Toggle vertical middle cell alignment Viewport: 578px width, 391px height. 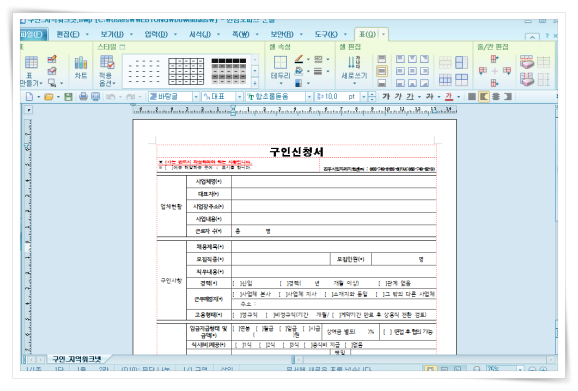tap(382, 71)
